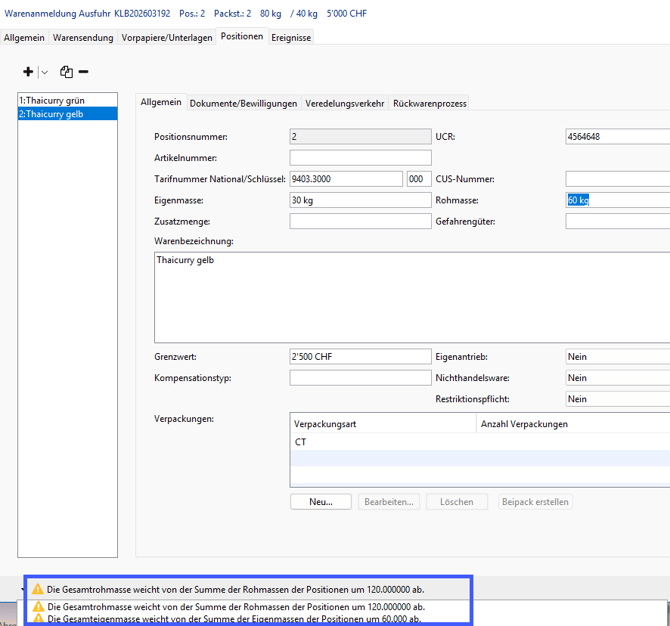
Task: Open the Eigenantrieb dropdown
Action: [x=617, y=357]
